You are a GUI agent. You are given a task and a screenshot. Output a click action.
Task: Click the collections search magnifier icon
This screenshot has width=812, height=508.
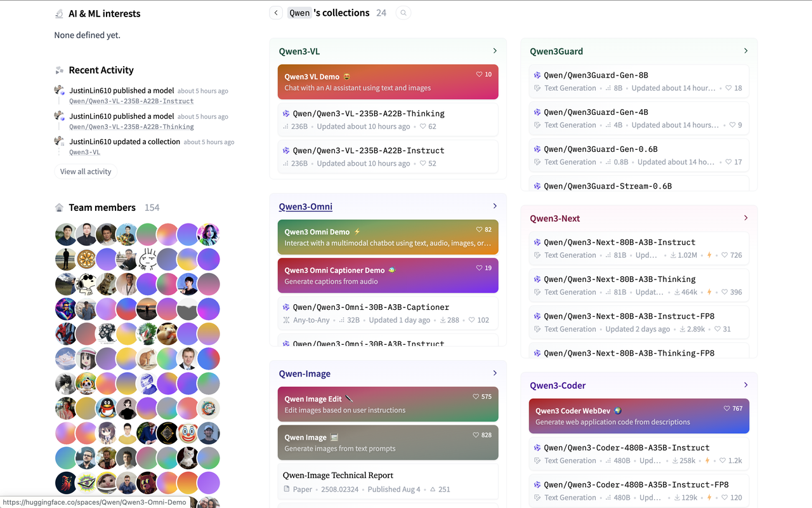(403, 13)
